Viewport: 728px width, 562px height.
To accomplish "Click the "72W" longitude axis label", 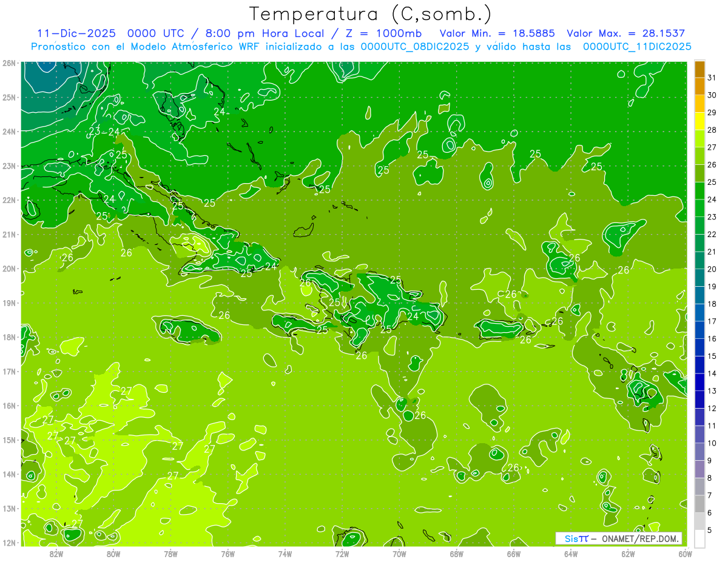I will pos(342,554).
